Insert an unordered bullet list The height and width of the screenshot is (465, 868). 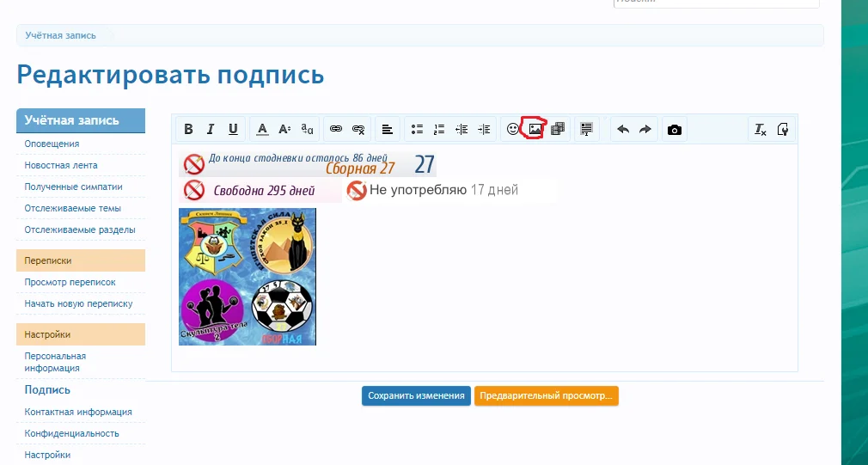point(417,129)
